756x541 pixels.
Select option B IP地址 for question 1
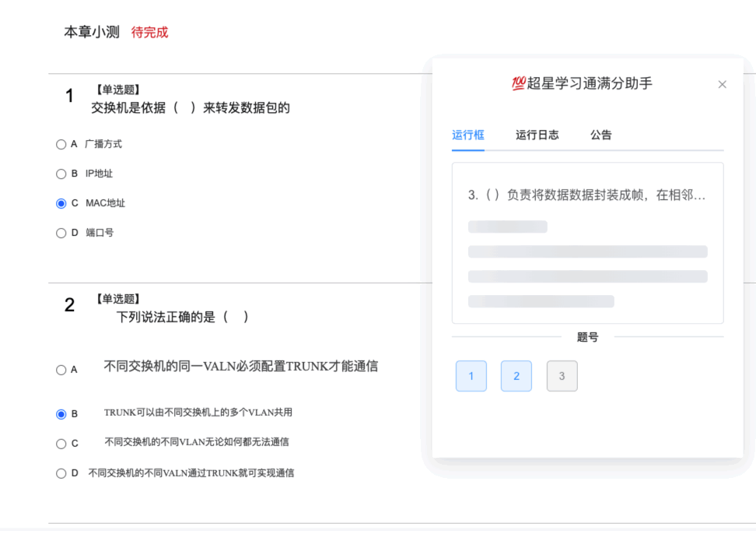pos(61,174)
